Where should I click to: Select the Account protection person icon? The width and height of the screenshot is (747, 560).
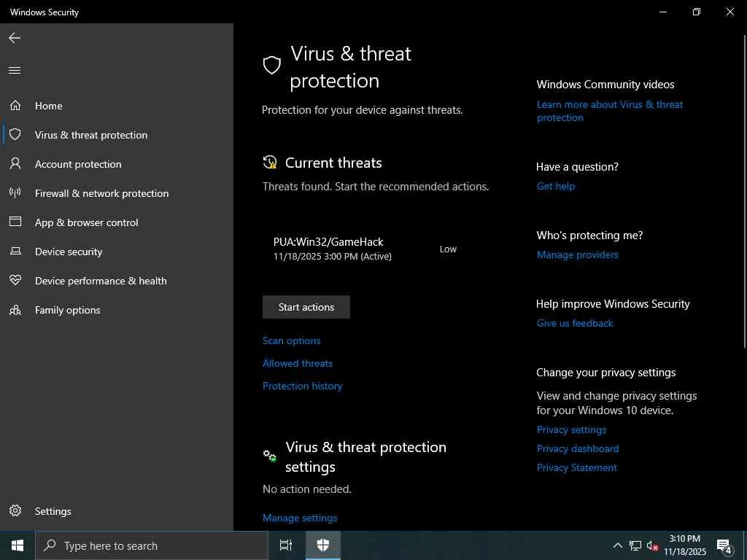pos(15,164)
